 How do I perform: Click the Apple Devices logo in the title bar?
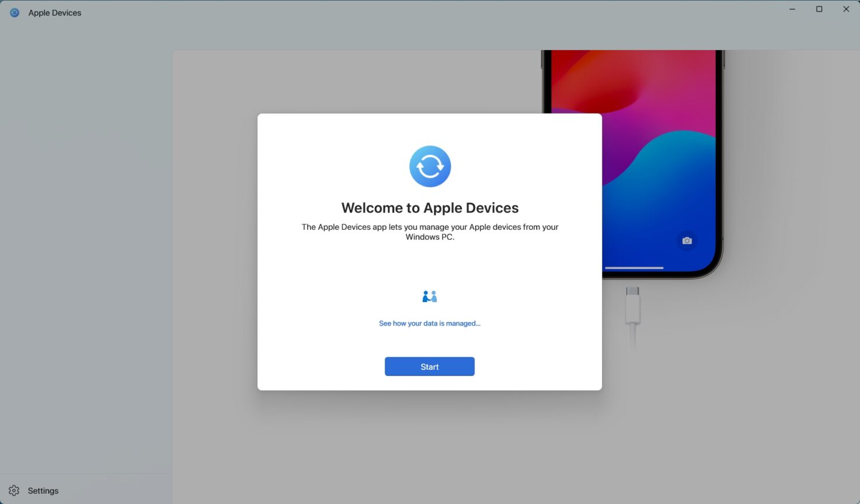coord(14,12)
